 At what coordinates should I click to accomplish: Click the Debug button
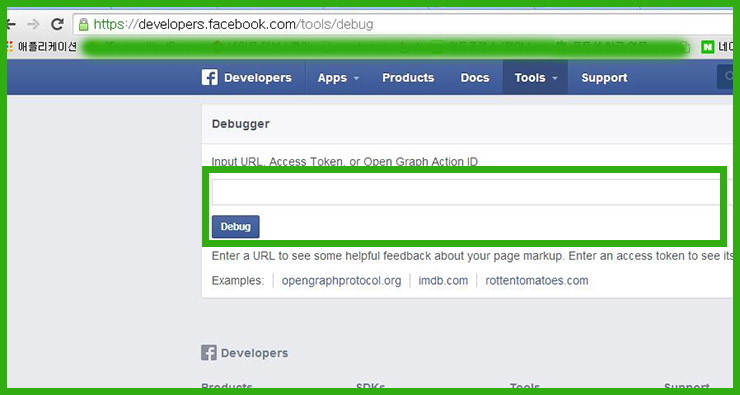pyautogui.click(x=235, y=227)
